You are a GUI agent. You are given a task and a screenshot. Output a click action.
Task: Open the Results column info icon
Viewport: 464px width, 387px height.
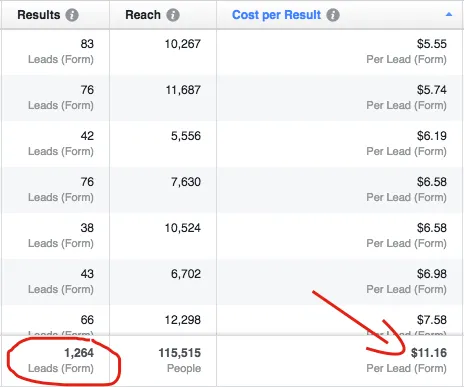click(72, 15)
